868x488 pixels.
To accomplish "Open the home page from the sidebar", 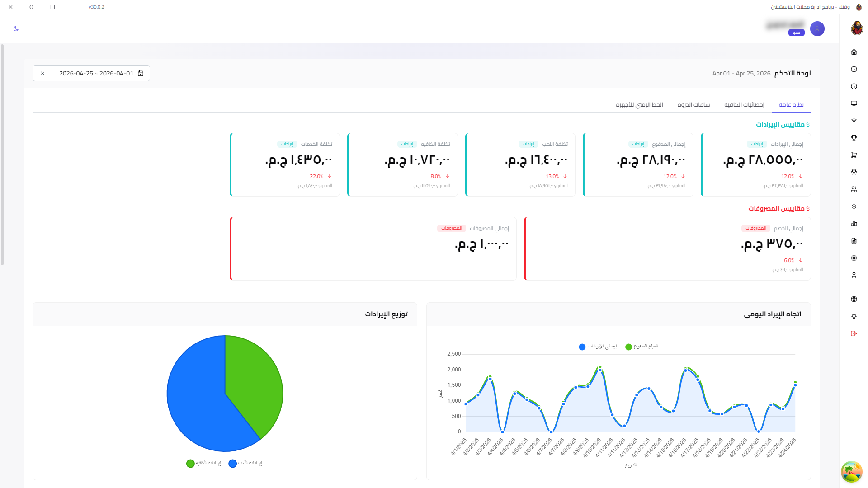I will [854, 52].
